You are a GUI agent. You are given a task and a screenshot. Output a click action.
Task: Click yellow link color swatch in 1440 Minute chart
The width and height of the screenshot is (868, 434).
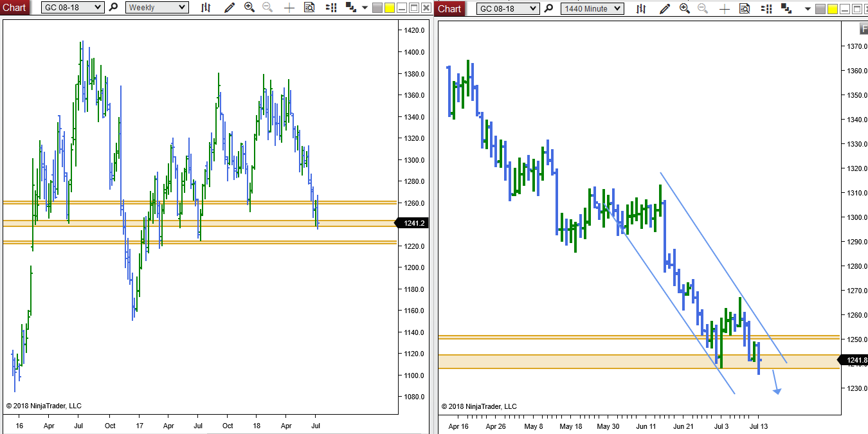833,9
